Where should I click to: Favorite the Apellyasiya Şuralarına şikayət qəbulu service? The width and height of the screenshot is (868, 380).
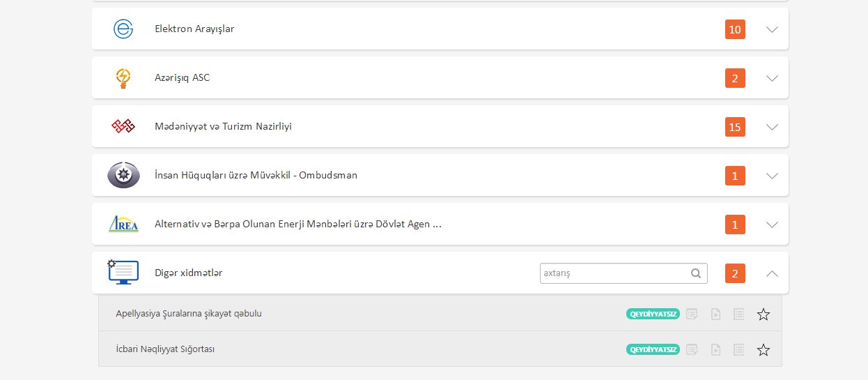pyautogui.click(x=764, y=314)
